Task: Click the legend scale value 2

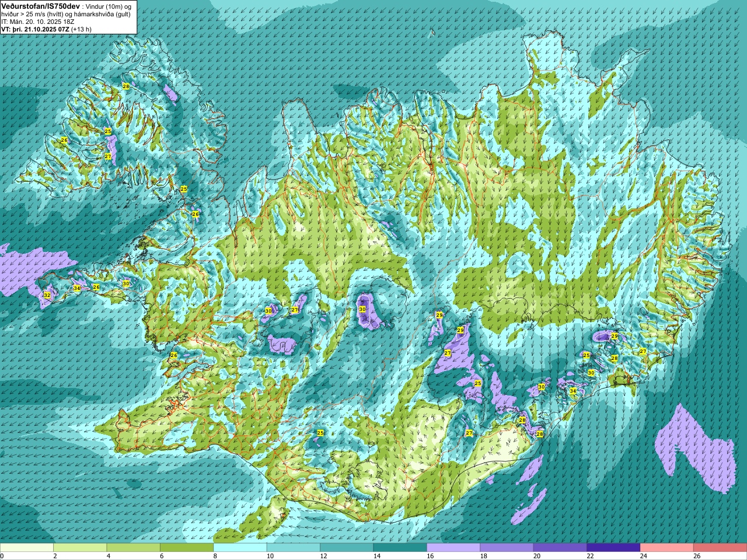Action: point(55,556)
